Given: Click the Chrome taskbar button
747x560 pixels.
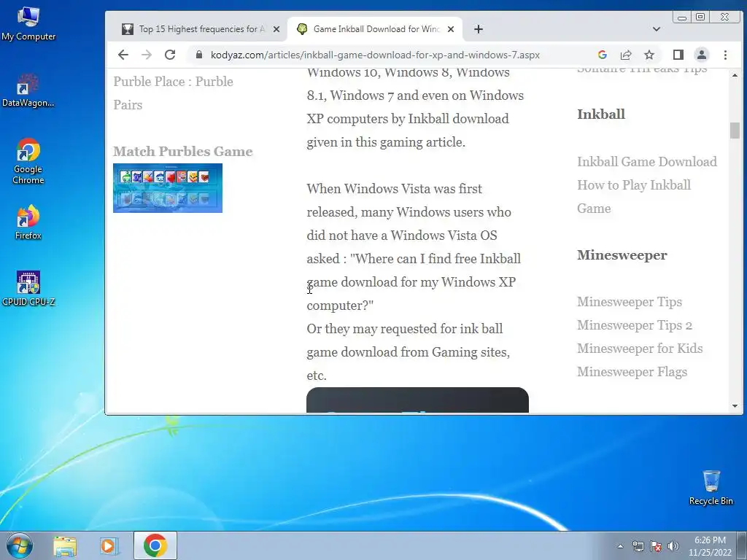Looking at the screenshot, I should [x=155, y=545].
